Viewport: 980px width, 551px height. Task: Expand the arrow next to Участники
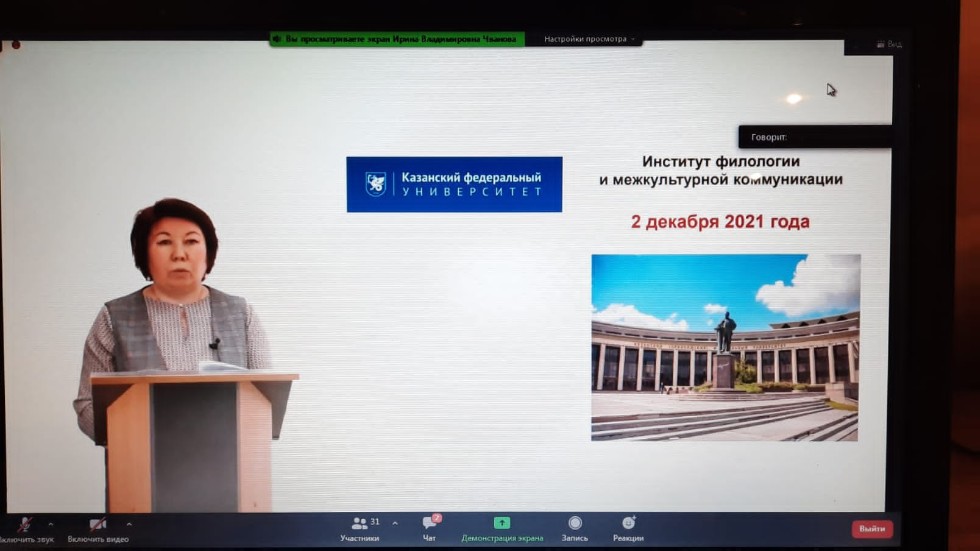pos(394,522)
